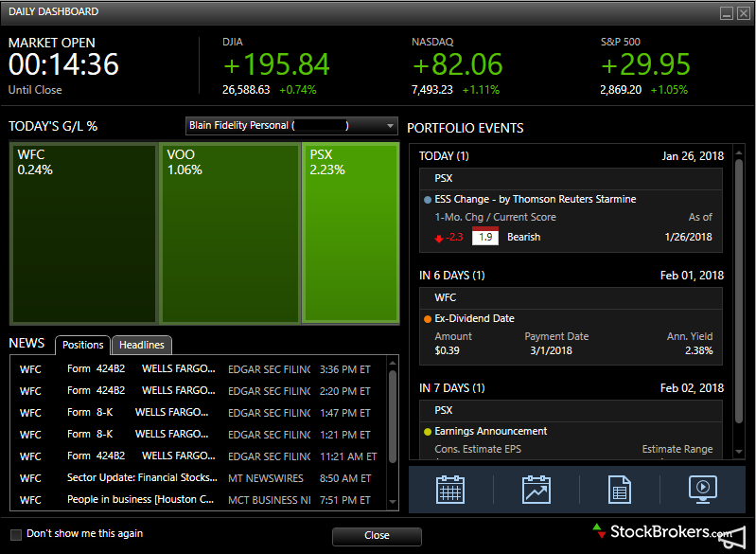Click the Feb 01, 2018 date heading

pos(692,276)
